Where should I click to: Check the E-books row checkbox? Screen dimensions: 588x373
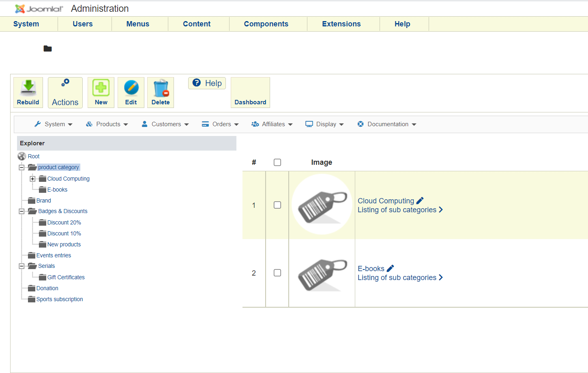277,273
